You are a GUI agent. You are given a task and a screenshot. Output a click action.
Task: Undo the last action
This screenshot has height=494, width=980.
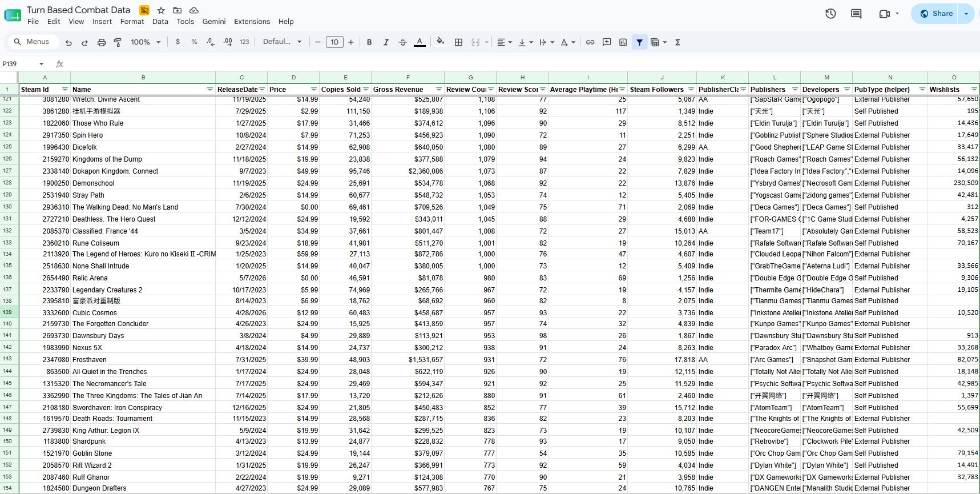(68, 42)
